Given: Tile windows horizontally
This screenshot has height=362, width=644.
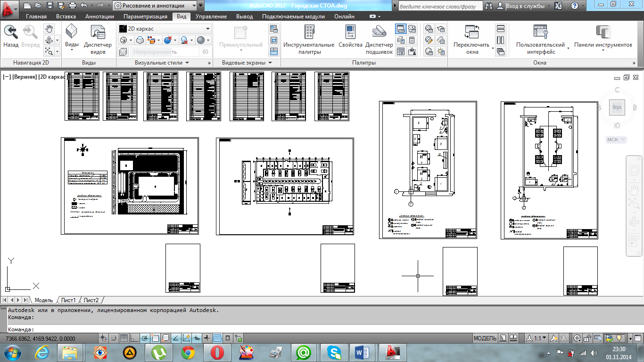Looking at the screenshot, I should click(x=501, y=29).
